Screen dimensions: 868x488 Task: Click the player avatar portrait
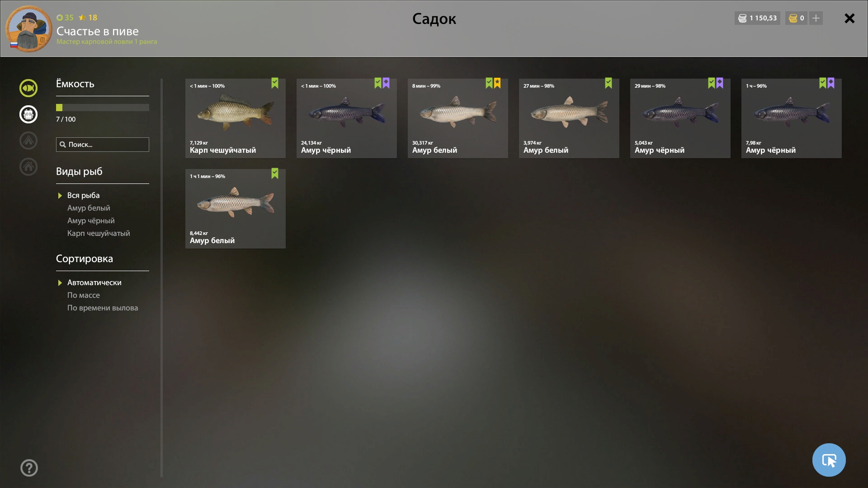[x=29, y=29]
